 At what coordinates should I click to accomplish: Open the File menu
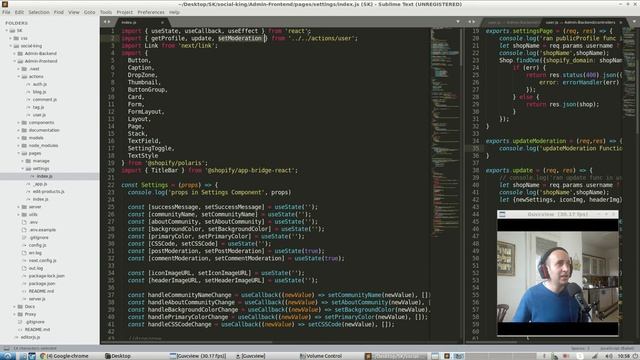(6, 12)
